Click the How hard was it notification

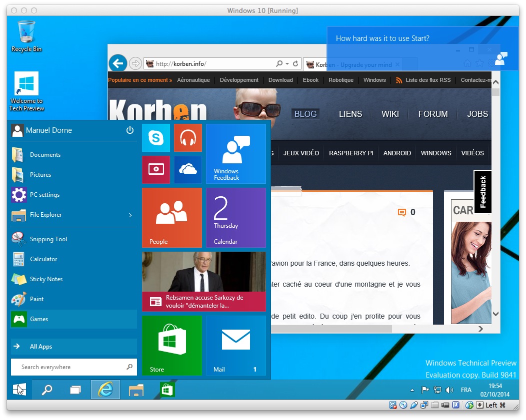422,48
